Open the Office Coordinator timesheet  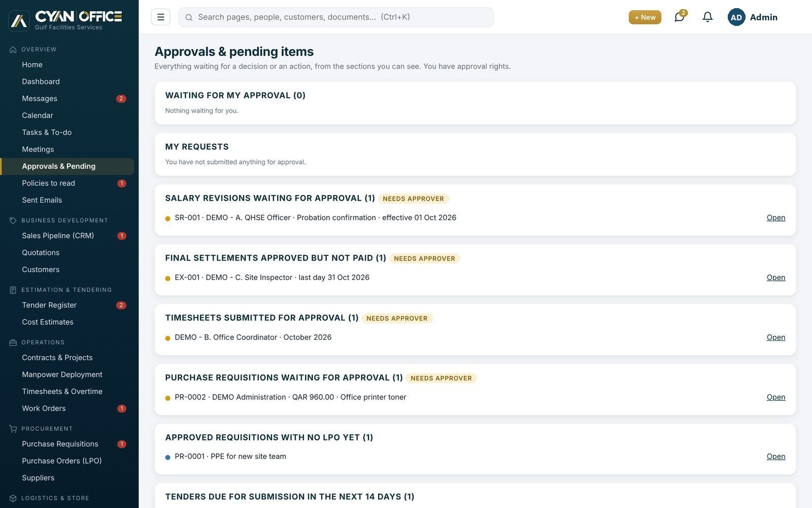coord(775,337)
